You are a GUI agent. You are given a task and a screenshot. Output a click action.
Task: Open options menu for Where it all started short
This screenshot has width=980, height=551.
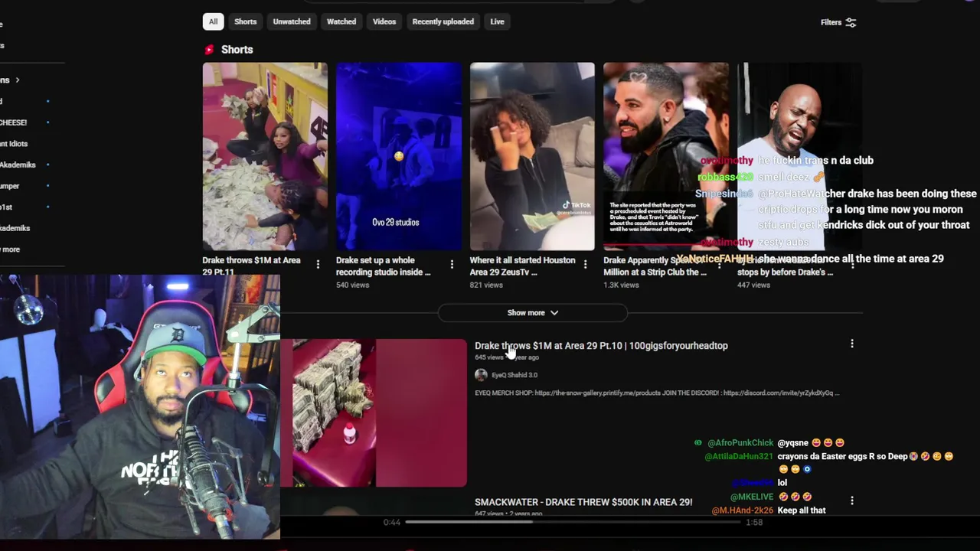click(x=585, y=264)
